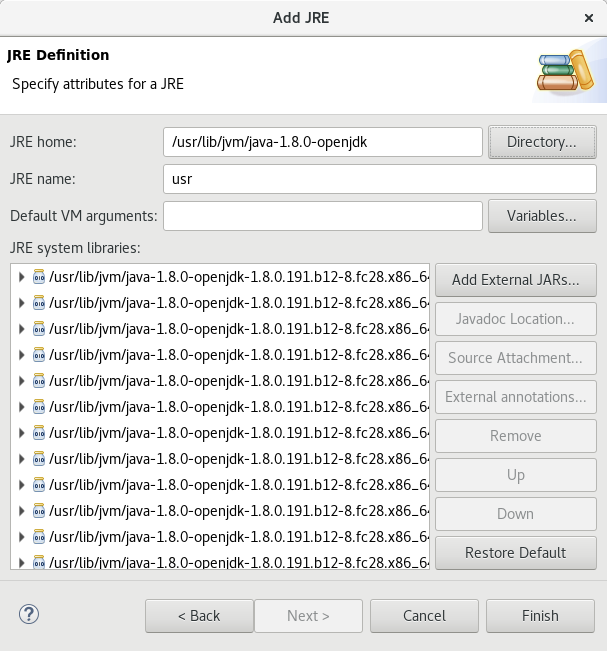Click the jar icon of the fifth library row
Image resolution: width=607 pixels, height=651 pixels.
39,381
